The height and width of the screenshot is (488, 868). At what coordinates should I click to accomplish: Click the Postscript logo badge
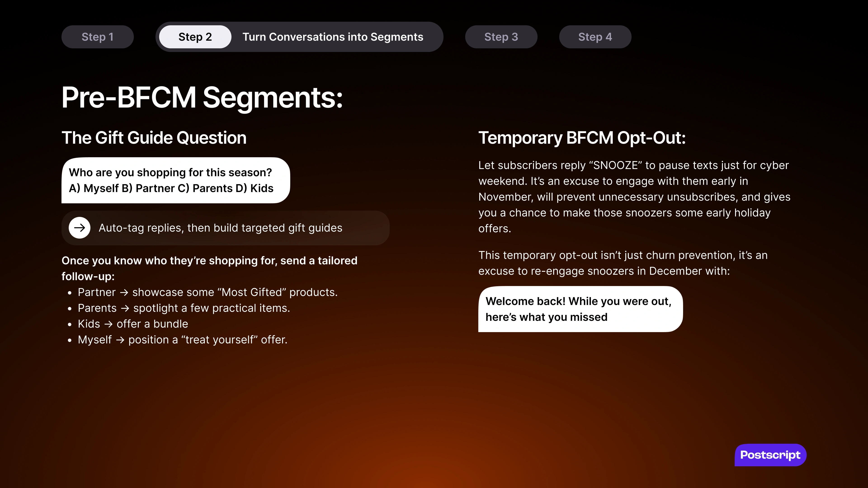[770, 455]
